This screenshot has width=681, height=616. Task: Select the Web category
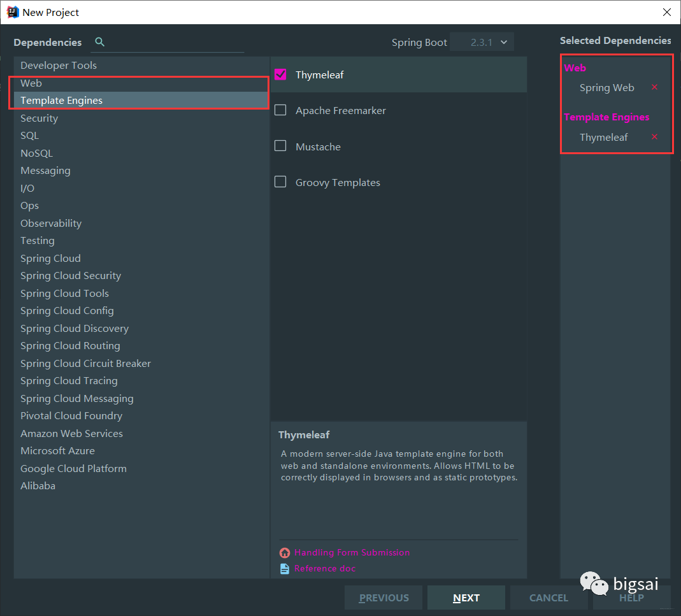click(141, 83)
